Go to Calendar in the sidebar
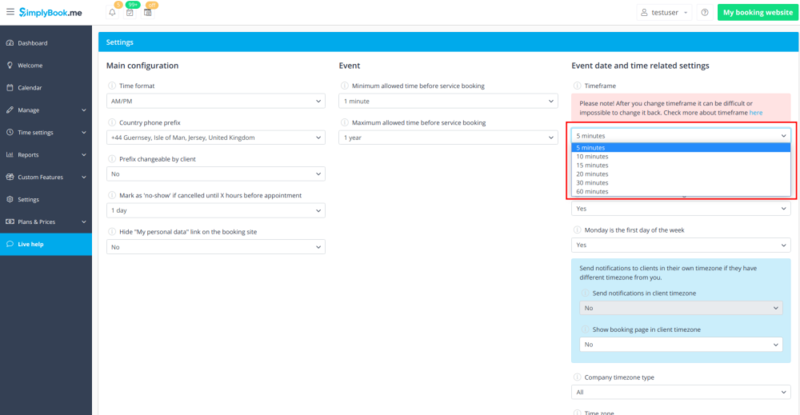The width and height of the screenshot is (800, 415). pos(29,88)
